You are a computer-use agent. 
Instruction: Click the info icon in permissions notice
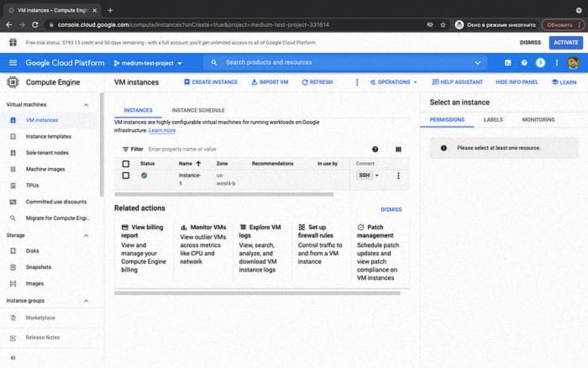point(444,148)
